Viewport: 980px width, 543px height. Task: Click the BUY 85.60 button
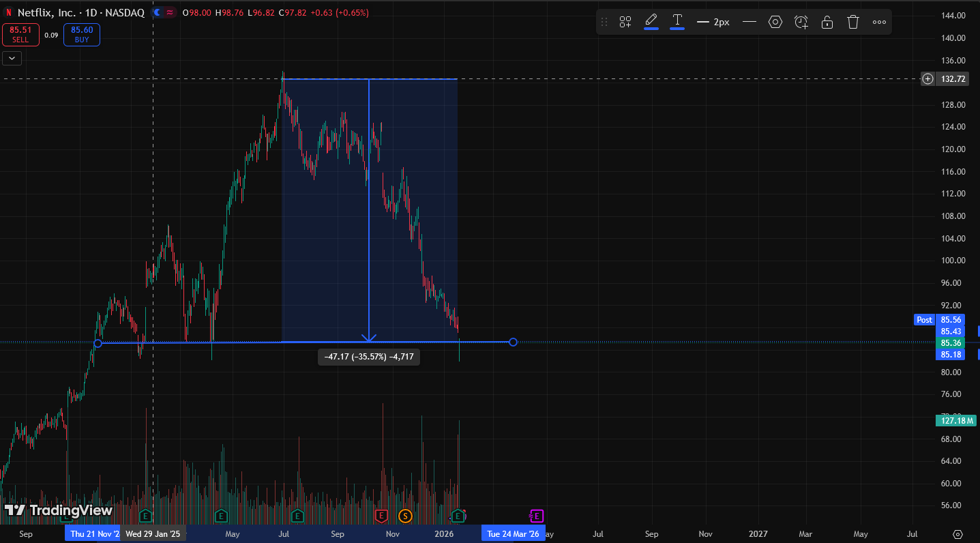coord(82,35)
